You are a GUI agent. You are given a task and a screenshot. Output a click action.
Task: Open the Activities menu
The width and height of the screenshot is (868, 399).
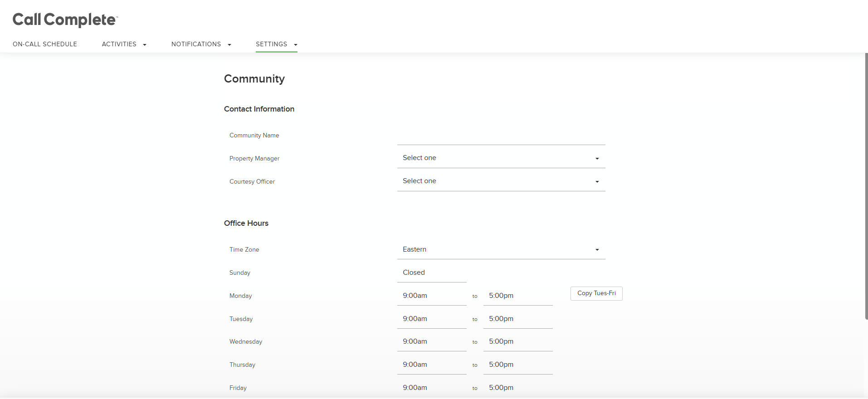click(124, 44)
